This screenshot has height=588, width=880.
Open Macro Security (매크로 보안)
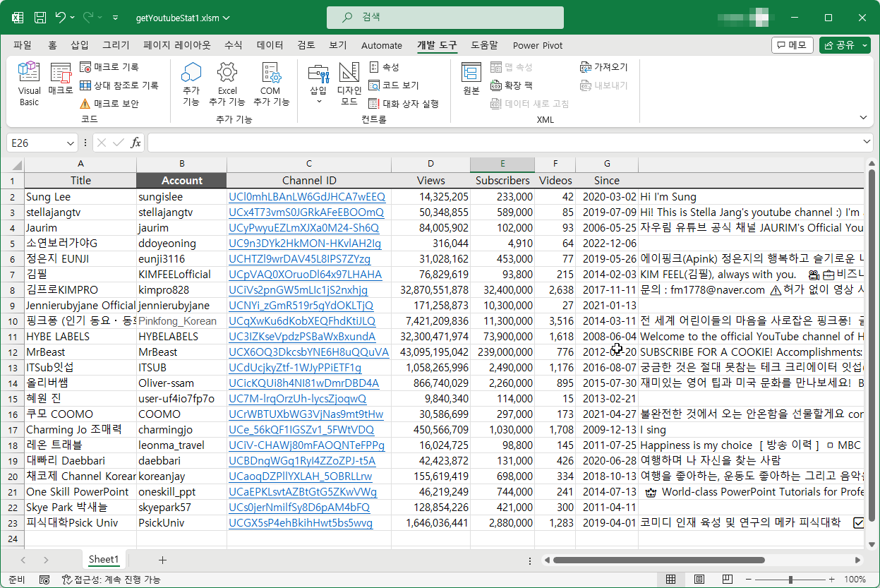pos(109,104)
